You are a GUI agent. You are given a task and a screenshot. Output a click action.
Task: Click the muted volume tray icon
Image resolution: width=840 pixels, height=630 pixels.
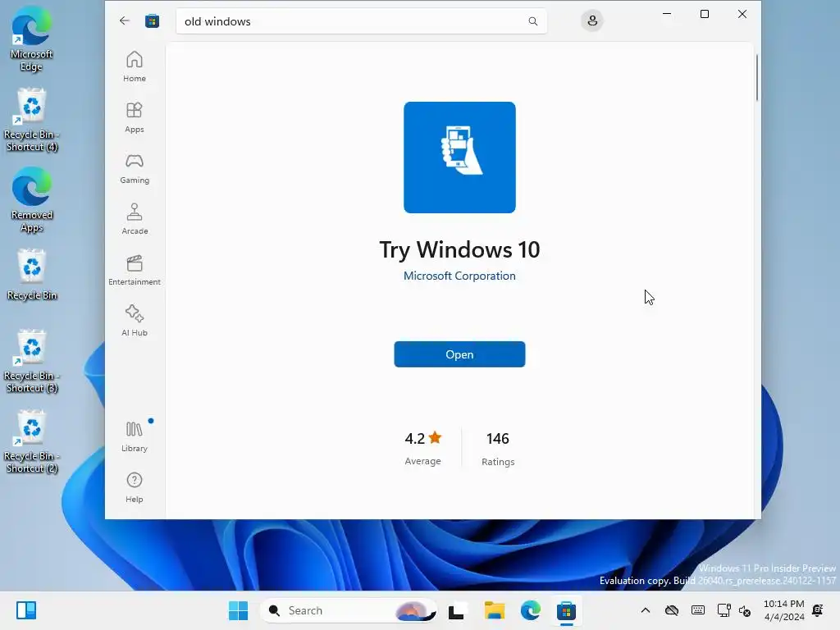pyautogui.click(x=745, y=610)
